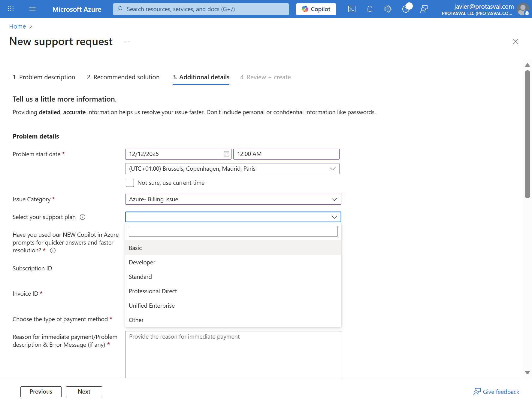Open portal settings gear
The image size is (532, 405).
[x=388, y=9]
